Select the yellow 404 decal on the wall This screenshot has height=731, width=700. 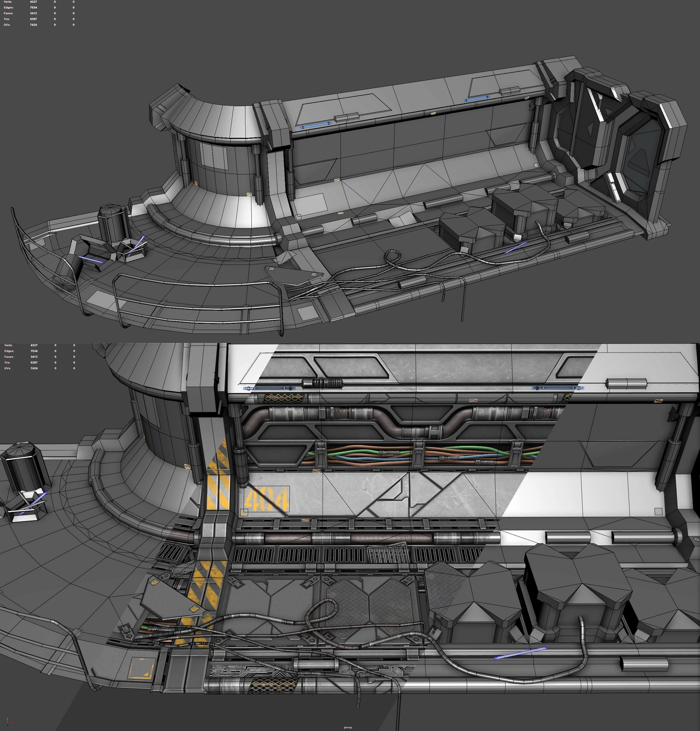tap(267, 500)
